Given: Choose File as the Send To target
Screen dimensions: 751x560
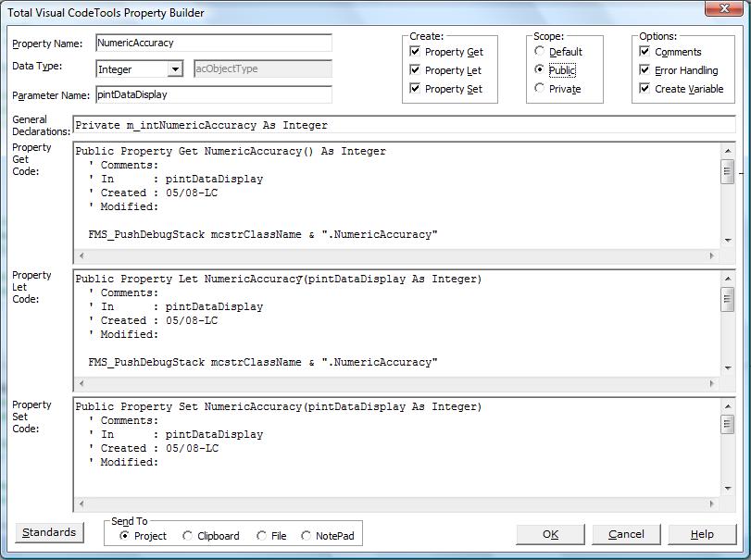Looking at the screenshot, I should (x=261, y=536).
